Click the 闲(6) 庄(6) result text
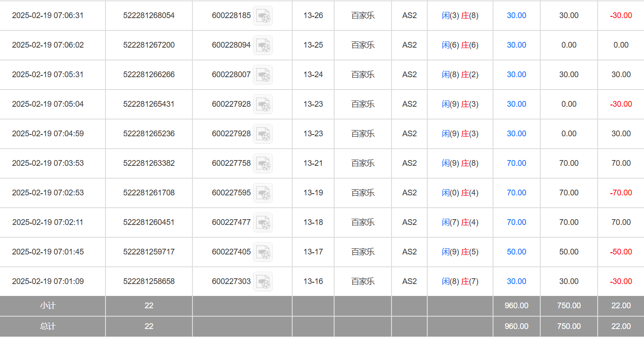 point(460,45)
